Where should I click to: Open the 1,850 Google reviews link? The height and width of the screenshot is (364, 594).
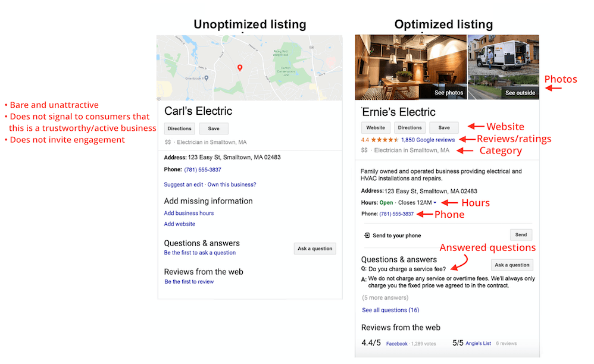coord(427,139)
